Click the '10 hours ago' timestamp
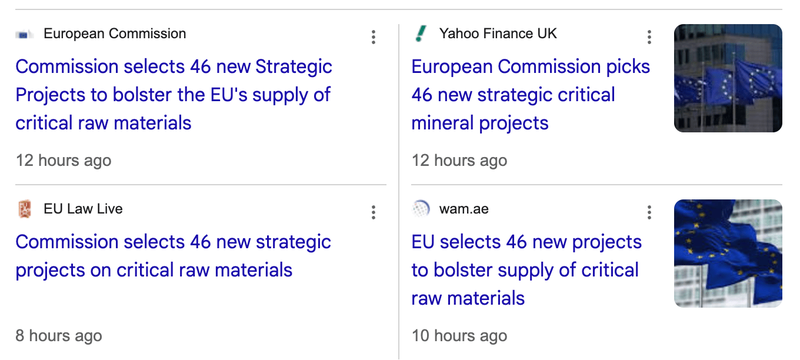This screenshot has width=800, height=360. coord(459,336)
